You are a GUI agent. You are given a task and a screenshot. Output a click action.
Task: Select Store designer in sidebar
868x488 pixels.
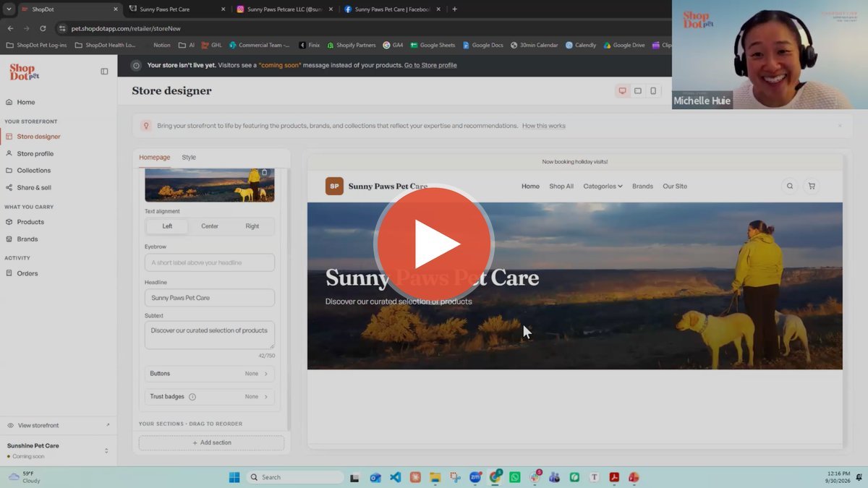38,137
